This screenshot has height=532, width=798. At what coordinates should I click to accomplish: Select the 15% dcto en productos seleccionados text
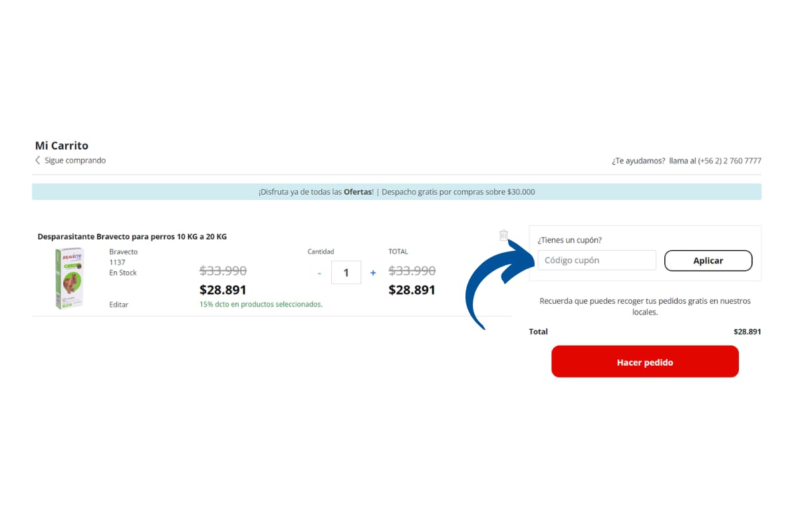(261, 305)
